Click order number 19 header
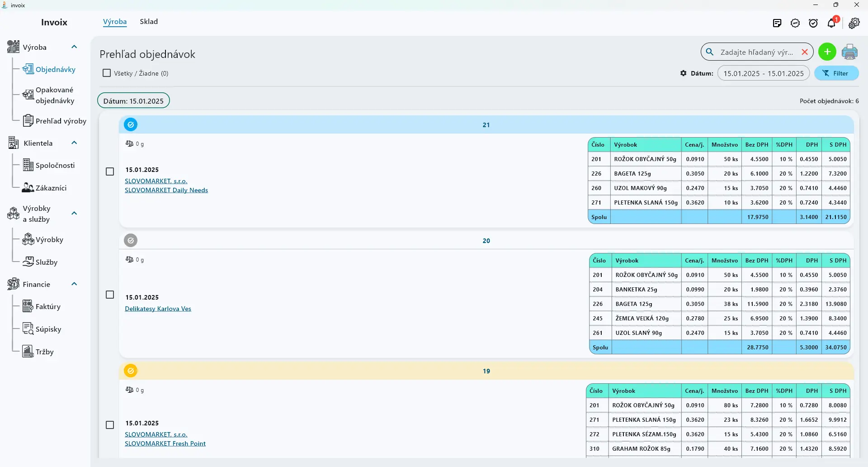The image size is (868, 467). [486, 371]
